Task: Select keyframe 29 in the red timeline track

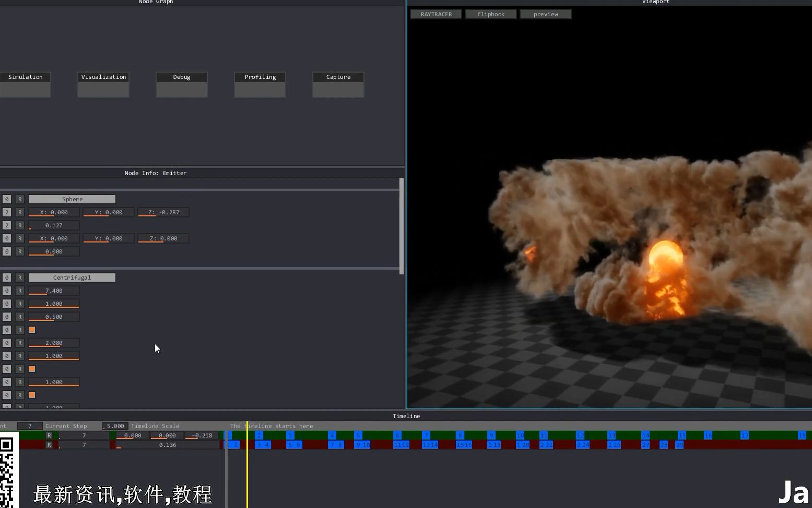Action: pos(679,445)
